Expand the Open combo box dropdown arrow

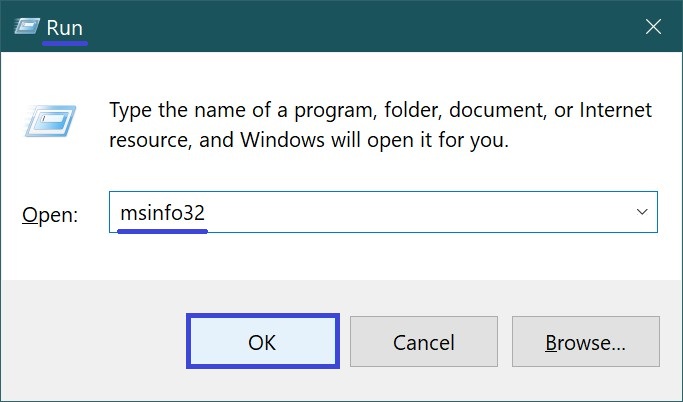point(641,213)
